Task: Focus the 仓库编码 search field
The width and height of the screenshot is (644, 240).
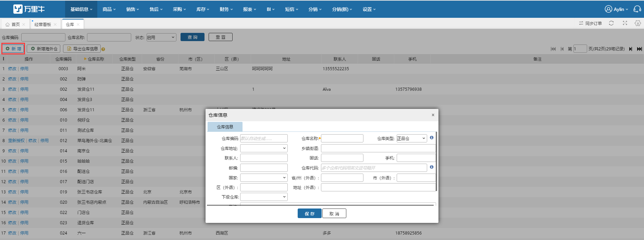Action: (43, 37)
